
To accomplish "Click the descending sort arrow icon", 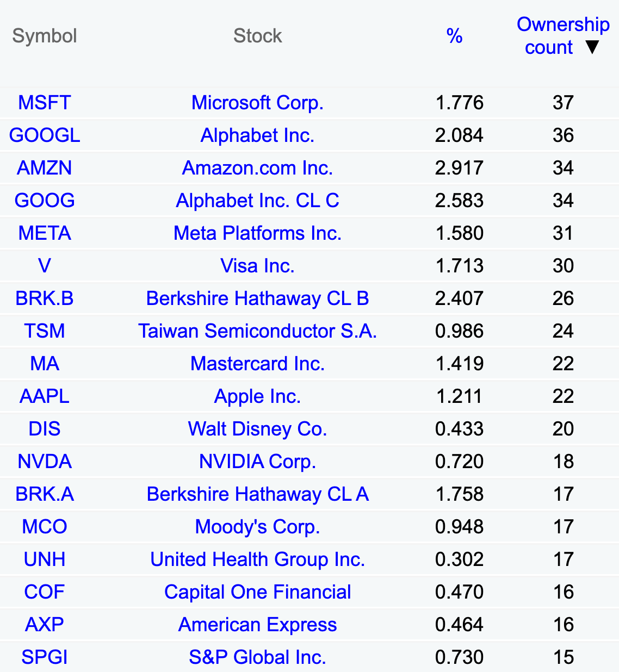I will coord(592,47).
